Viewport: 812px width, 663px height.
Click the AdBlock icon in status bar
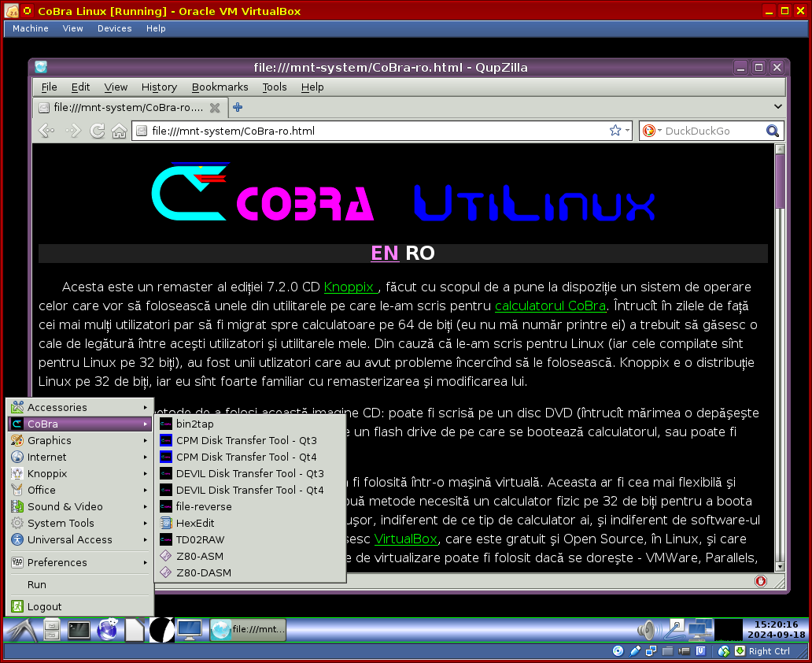761,581
